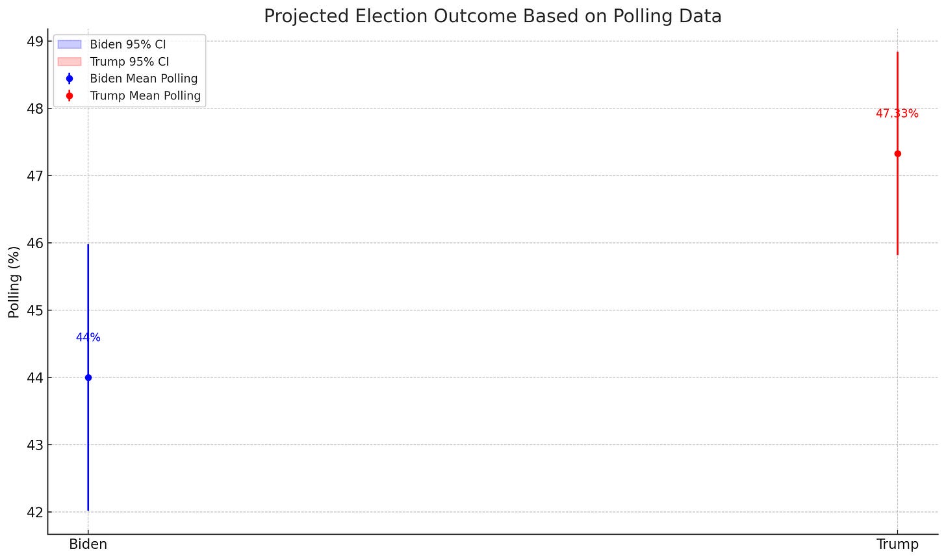Click the Trump mean polling red dot
The image size is (946, 560).
(x=897, y=154)
